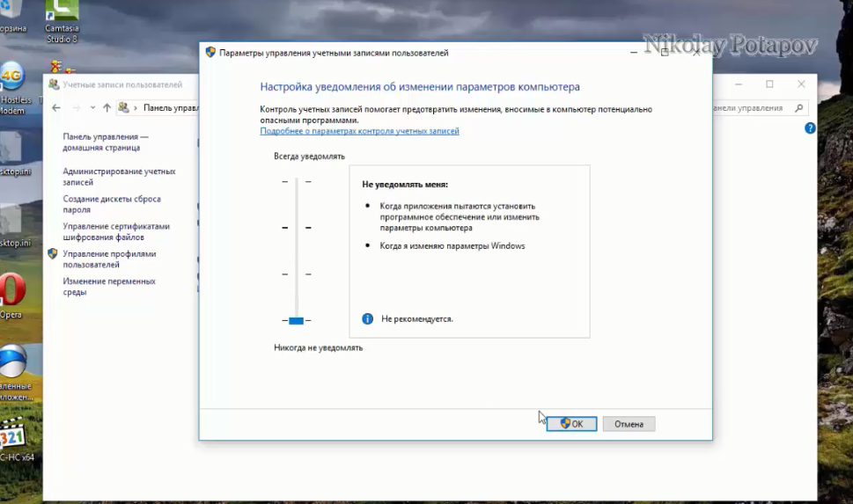Click the Не уведомлять меня heading text

tap(405, 185)
